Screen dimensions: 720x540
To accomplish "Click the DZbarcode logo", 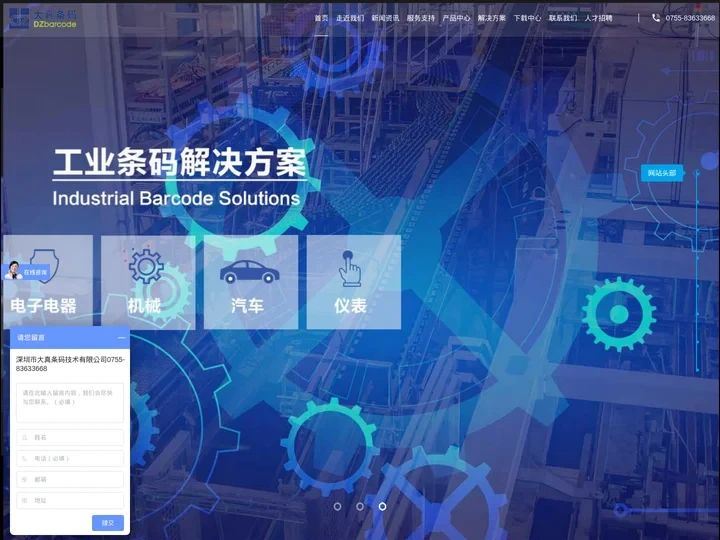I will tap(42, 18).
